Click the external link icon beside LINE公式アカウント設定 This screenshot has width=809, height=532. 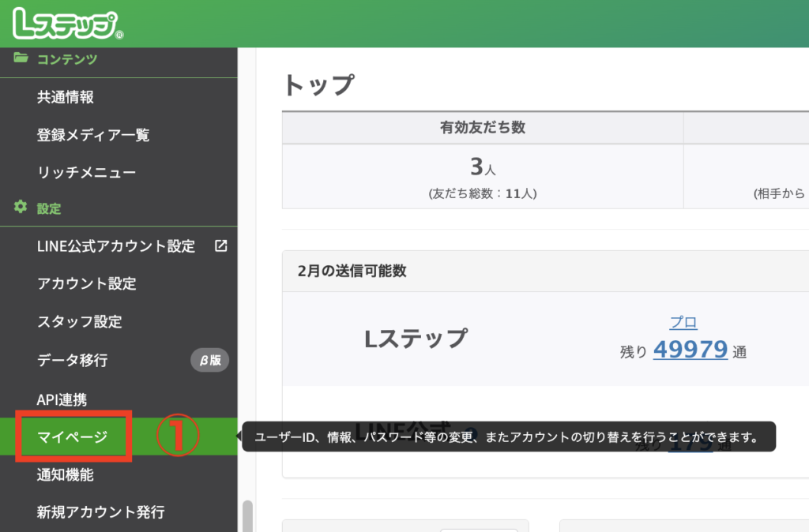(x=220, y=245)
